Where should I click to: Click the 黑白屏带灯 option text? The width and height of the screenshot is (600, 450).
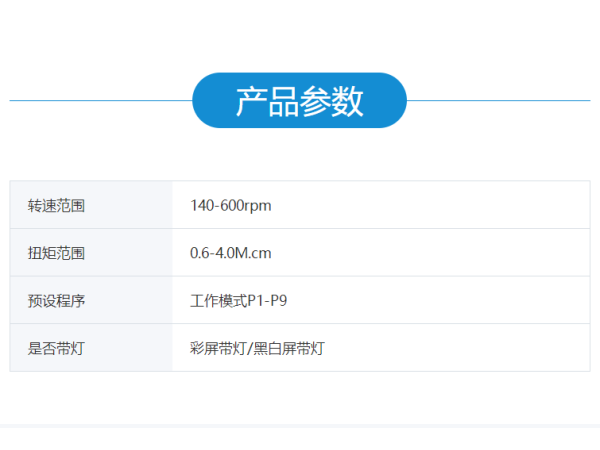[x=288, y=348]
